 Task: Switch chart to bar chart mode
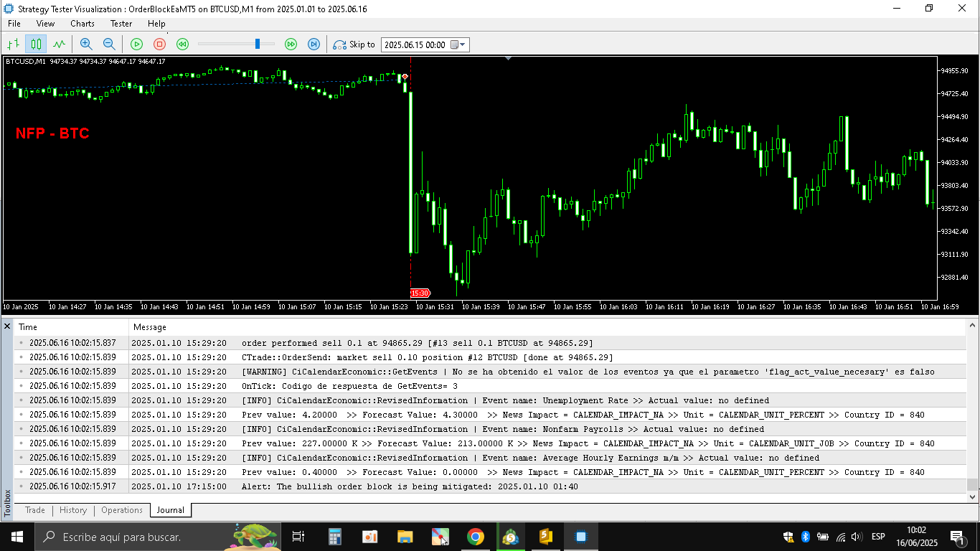click(13, 44)
